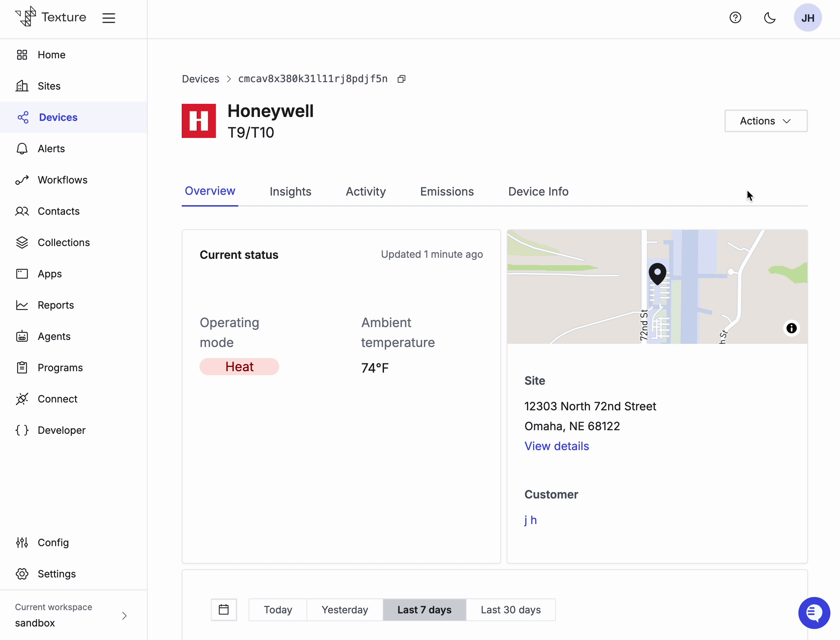
Task: Open customer j h link
Action: pyautogui.click(x=530, y=520)
